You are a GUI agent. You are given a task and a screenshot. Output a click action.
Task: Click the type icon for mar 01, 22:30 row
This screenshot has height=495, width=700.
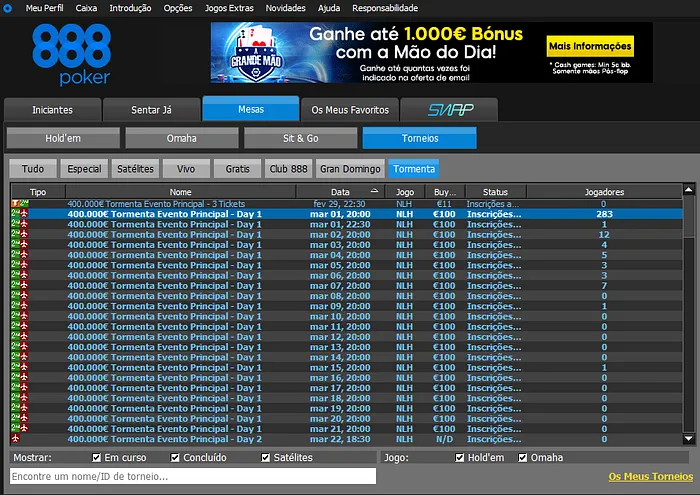point(20,224)
